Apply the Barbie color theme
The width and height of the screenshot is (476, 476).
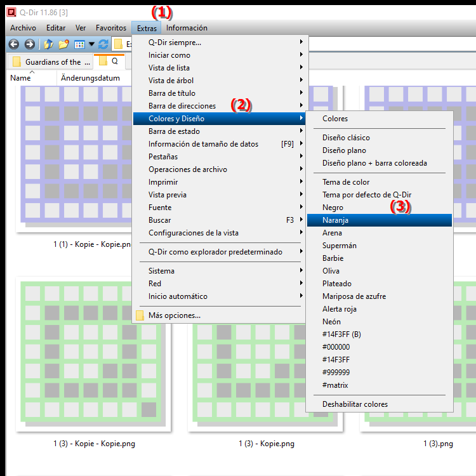click(x=380, y=258)
